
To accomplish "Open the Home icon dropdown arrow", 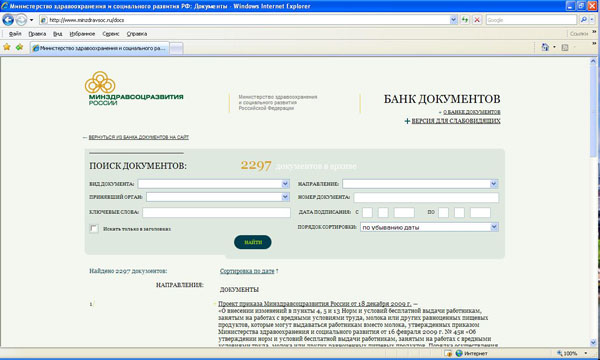I will point(554,47).
